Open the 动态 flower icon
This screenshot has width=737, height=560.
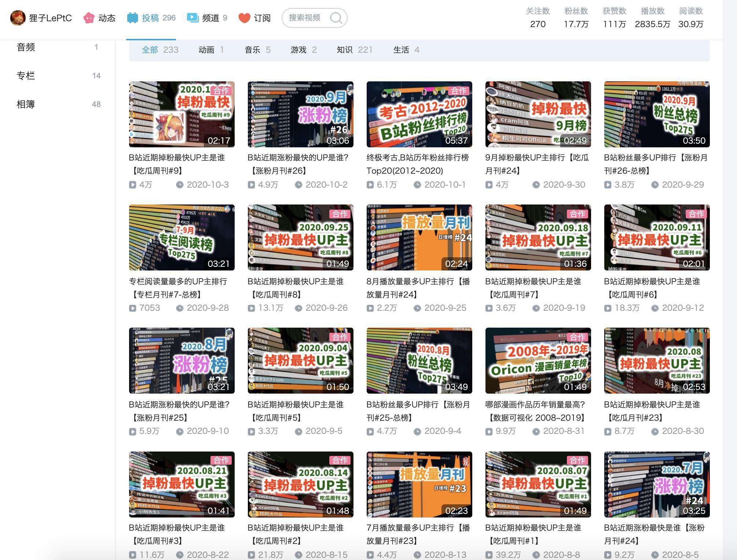pos(89,18)
